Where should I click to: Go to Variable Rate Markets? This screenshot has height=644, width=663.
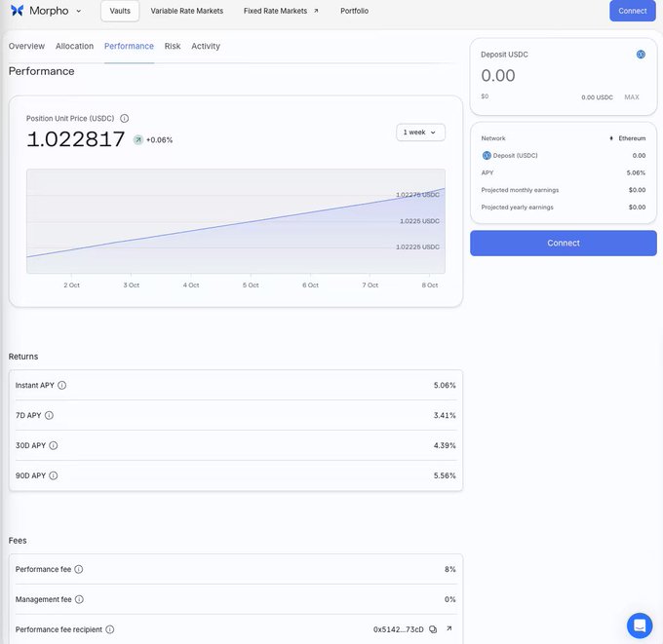187,11
